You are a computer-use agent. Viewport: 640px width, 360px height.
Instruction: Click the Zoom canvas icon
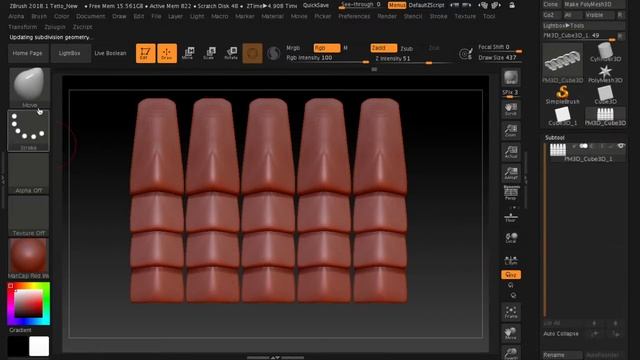[x=511, y=131]
